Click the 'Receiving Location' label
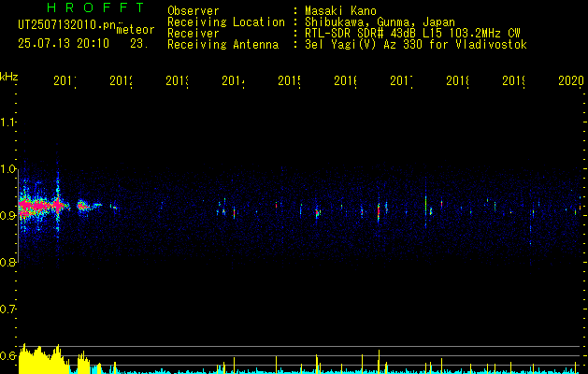588x374 pixels. coord(226,22)
